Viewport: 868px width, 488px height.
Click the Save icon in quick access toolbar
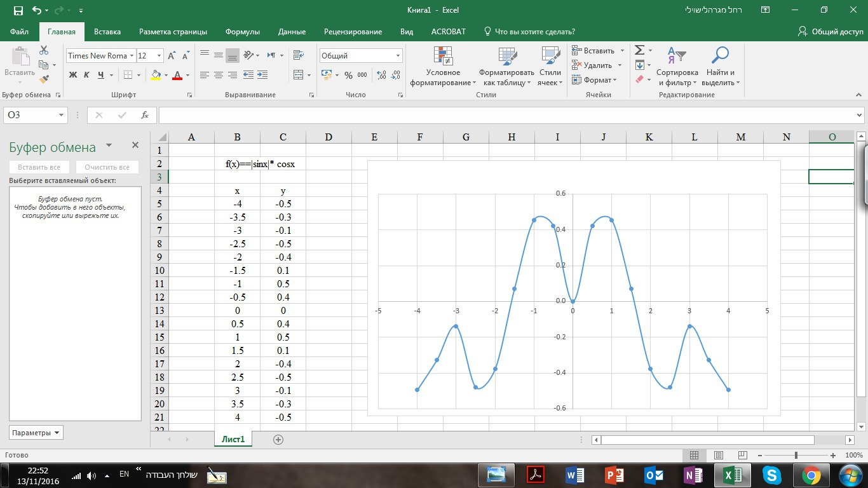pyautogui.click(x=18, y=10)
